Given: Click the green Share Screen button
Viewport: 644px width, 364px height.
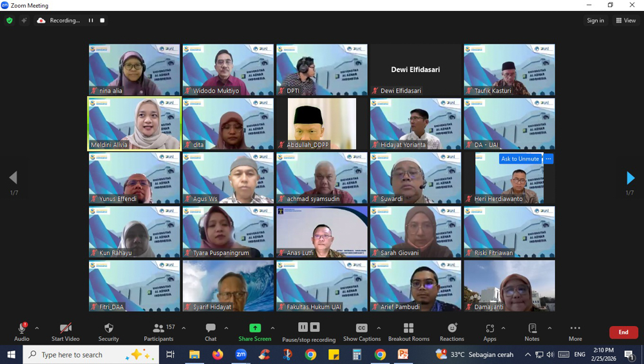Looking at the screenshot, I should [x=254, y=332].
